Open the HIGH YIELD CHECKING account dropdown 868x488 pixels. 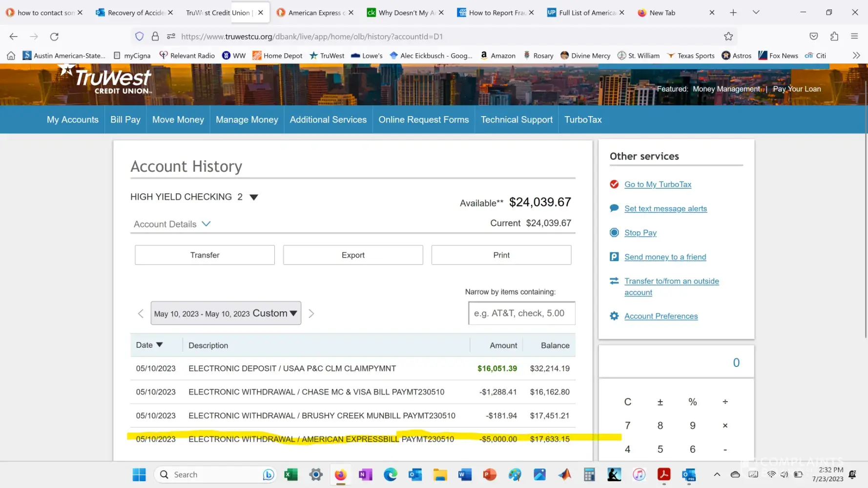[253, 197]
